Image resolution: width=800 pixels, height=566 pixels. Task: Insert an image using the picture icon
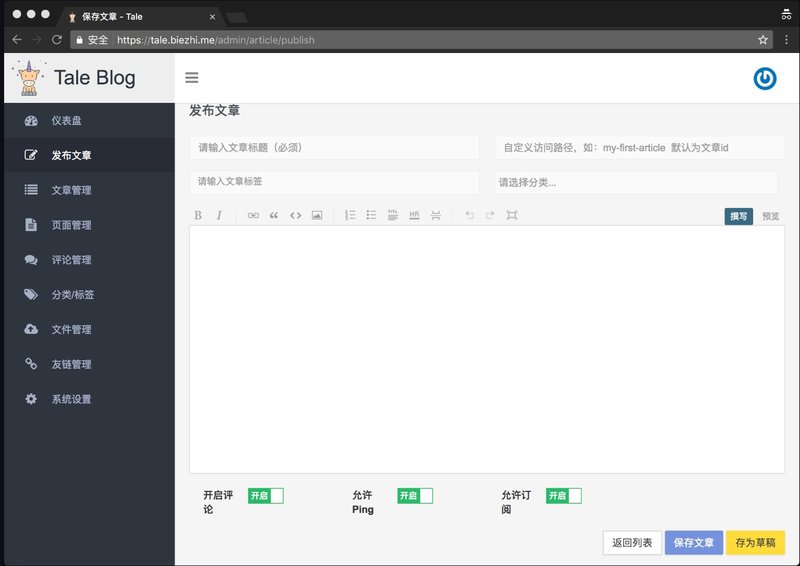pyautogui.click(x=317, y=215)
